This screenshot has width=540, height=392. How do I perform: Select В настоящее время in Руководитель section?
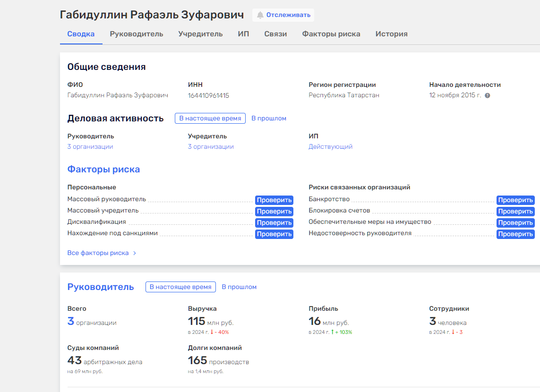(x=180, y=287)
